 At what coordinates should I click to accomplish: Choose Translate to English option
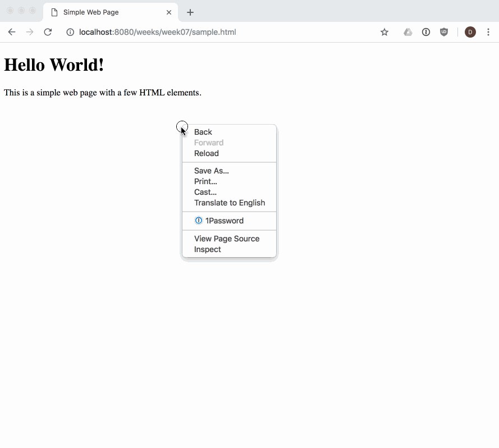click(230, 203)
